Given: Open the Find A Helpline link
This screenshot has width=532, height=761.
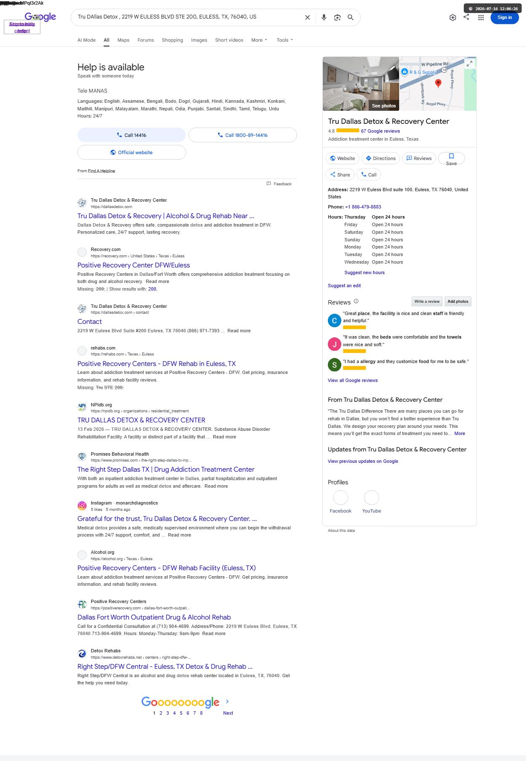Looking at the screenshot, I should point(101,171).
